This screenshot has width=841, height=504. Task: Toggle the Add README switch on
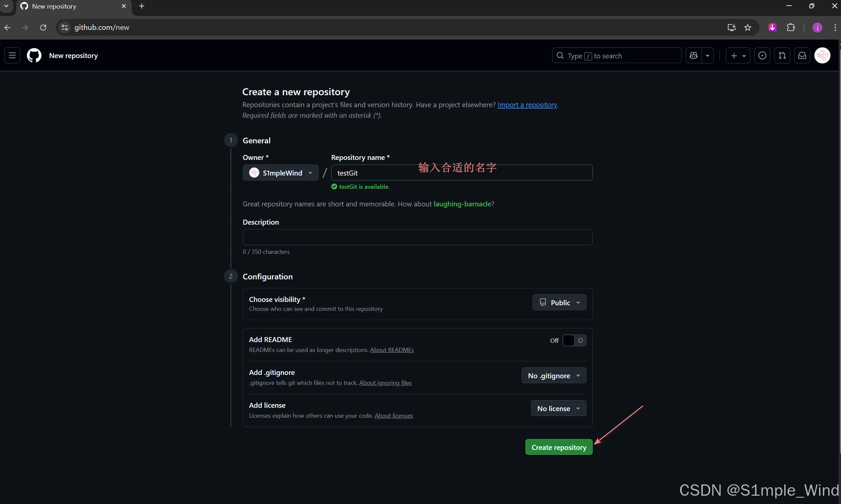574,340
